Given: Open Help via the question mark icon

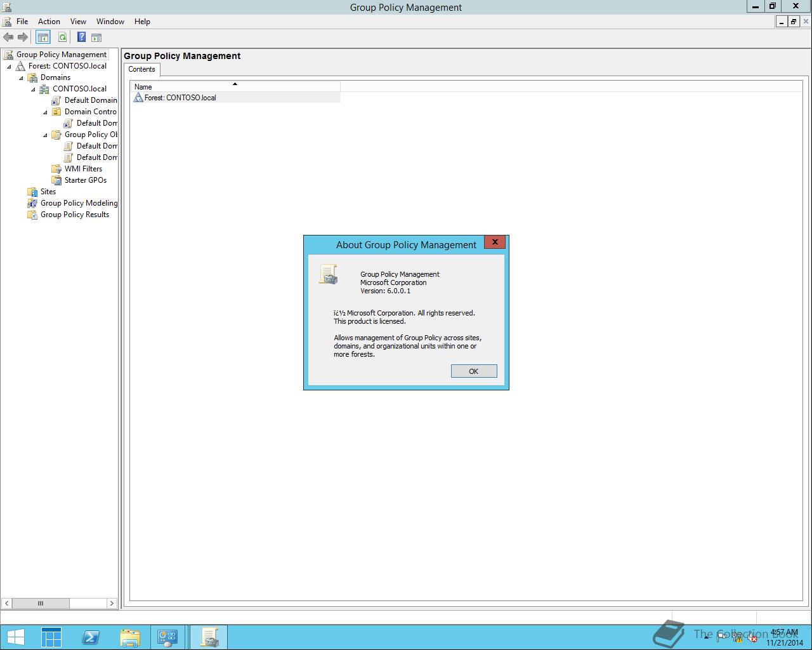Looking at the screenshot, I should point(81,37).
